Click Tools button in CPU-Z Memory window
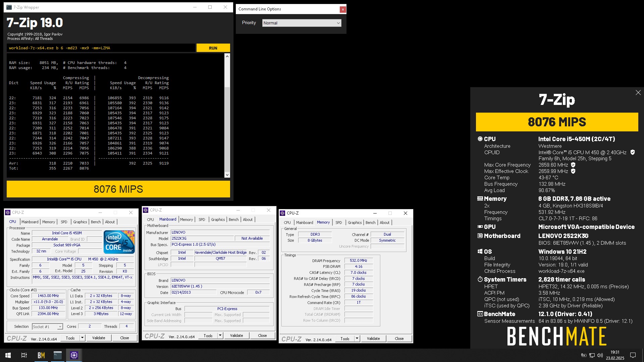The width and height of the screenshot is (644, 362). tap(345, 339)
